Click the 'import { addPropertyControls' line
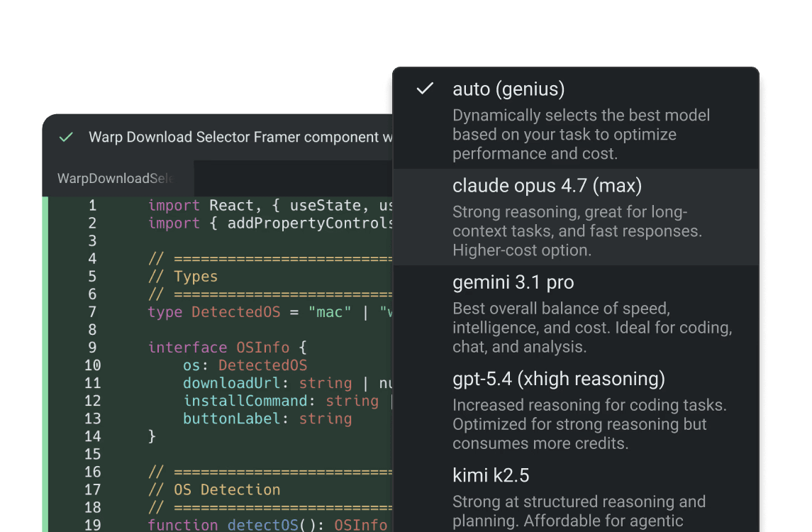812x532 pixels. pyautogui.click(x=270, y=223)
